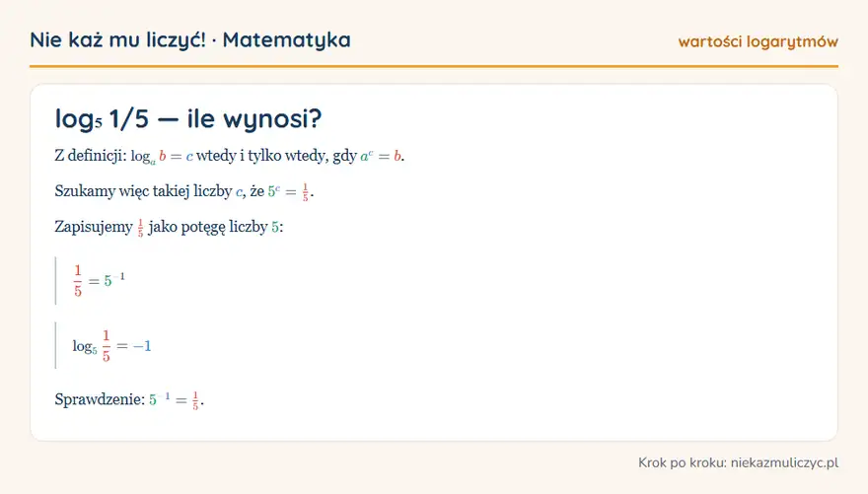This screenshot has height=494, width=868.
Task: Click the Sprawdzenie verification line
Action: tap(129, 399)
